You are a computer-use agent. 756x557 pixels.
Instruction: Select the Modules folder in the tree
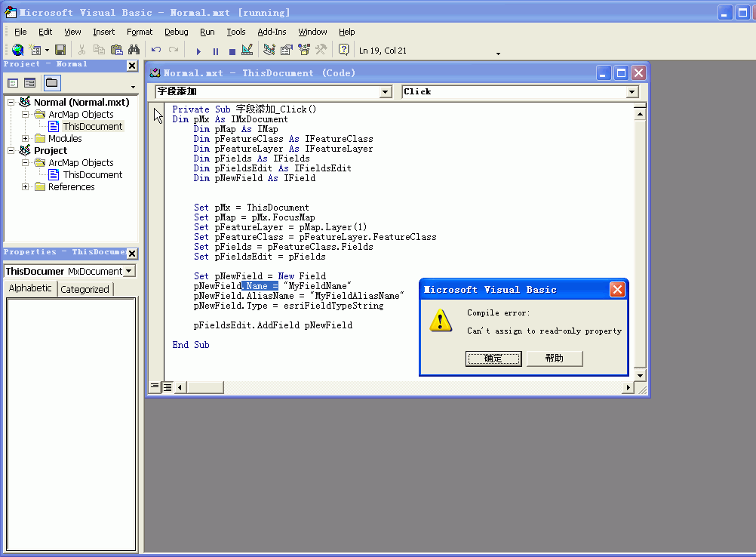[65, 138]
